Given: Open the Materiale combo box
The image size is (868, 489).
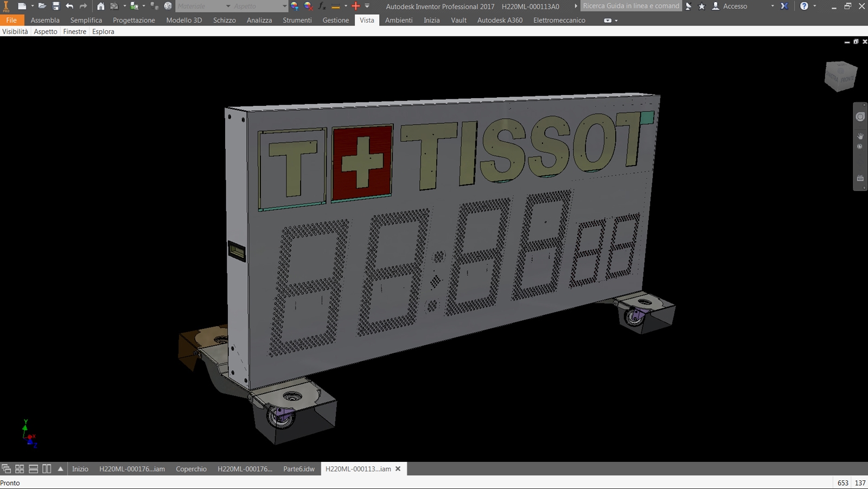Looking at the screenshot, I should (204, 6).
